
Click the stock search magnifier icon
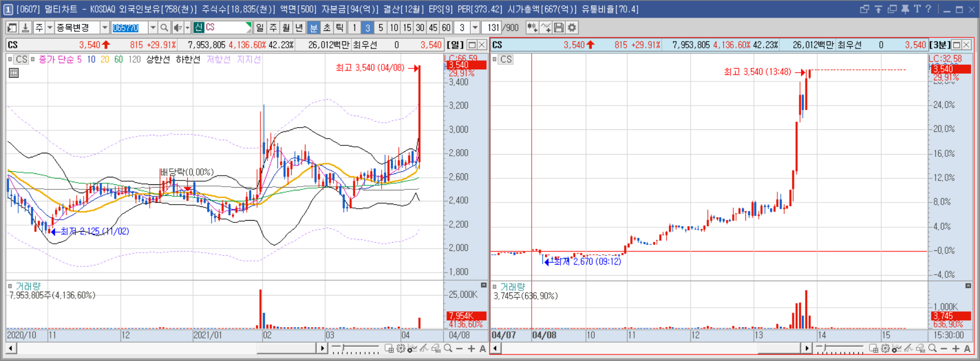click(x=164, y=28)
